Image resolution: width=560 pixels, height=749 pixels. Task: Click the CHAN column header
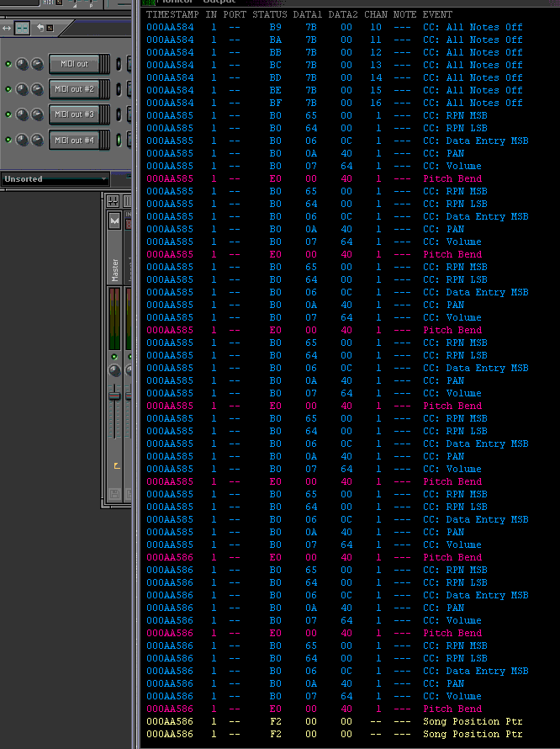[x=376, y=15]
